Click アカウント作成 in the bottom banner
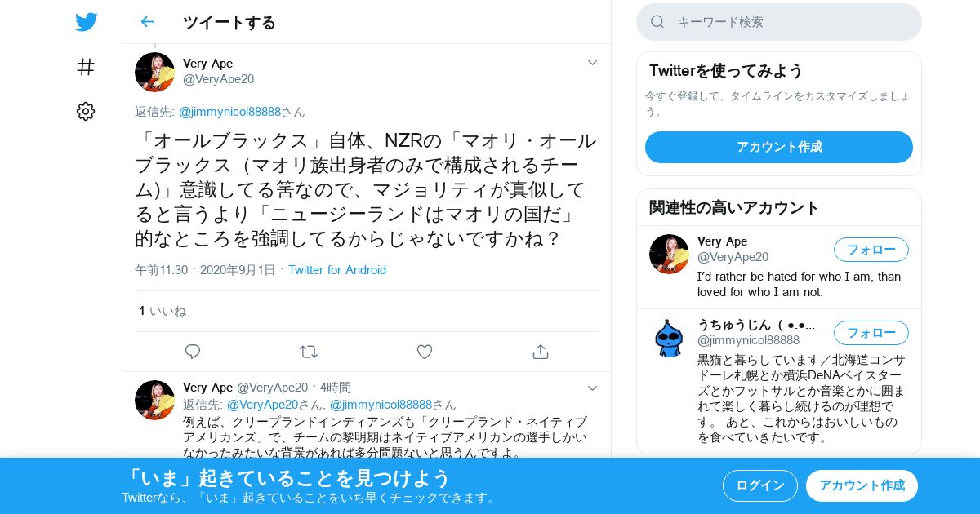980x514 pixels. 862,485
